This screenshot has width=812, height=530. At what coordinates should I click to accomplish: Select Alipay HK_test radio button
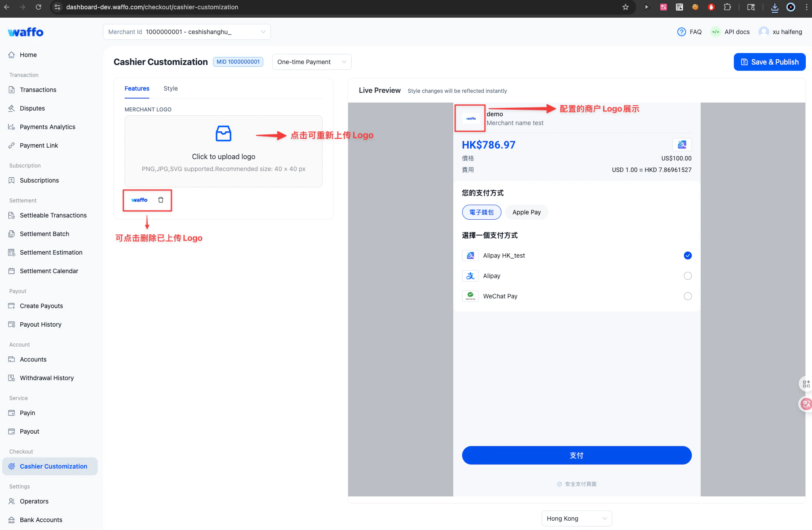pyautogui.click(x=688, y=255)
